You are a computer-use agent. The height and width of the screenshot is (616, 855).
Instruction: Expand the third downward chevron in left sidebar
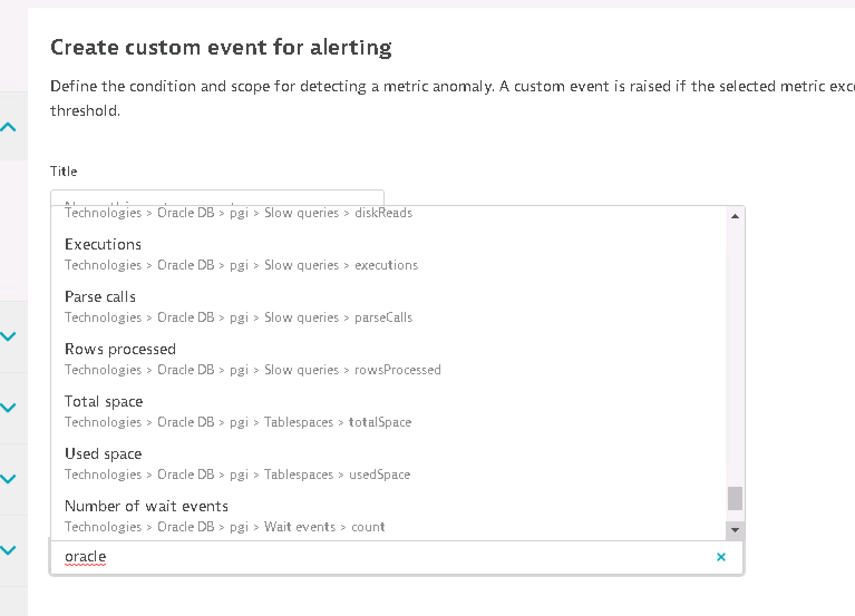pos(8,479)
